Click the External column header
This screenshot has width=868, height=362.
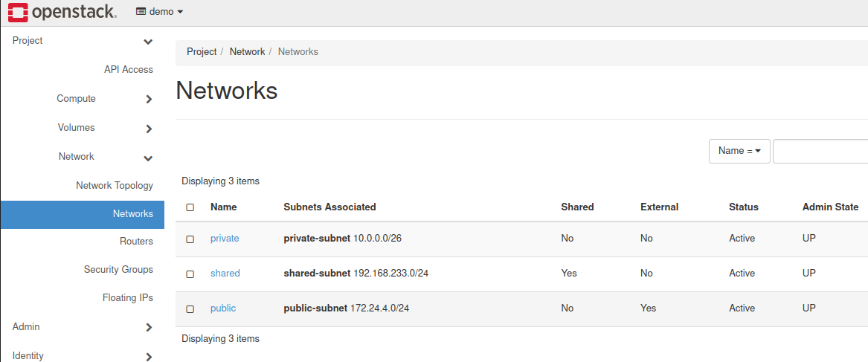[659, 207]
